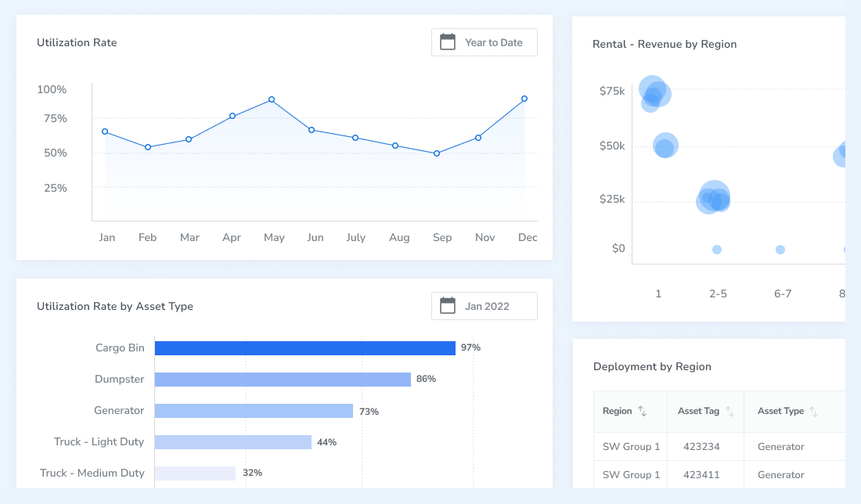Select asset tag 423411 table row

coord(719,474)
